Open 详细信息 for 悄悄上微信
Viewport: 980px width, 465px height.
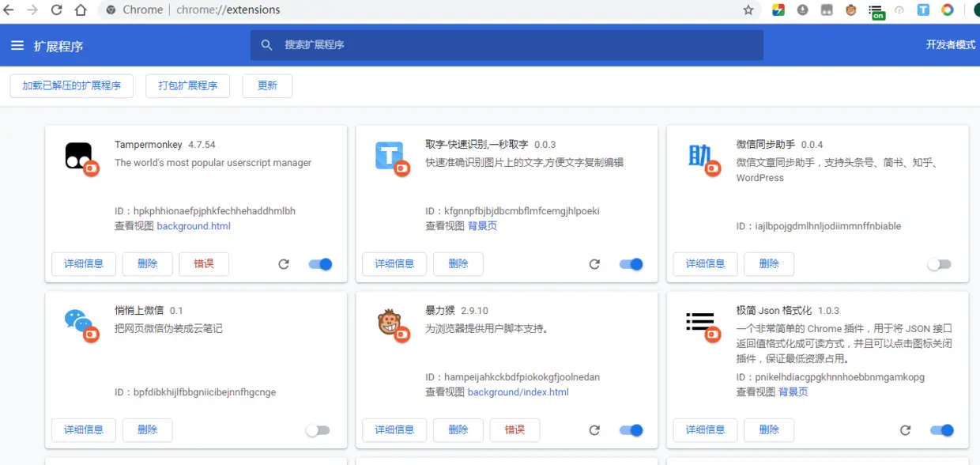coord(84,430)
